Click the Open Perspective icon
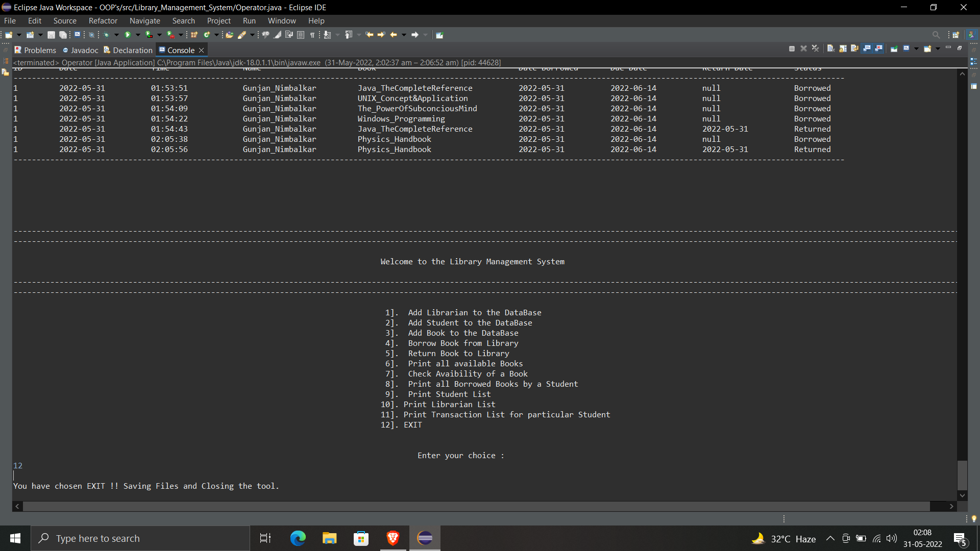The height and width of the screenshot is (551, 980). [956, 35]
